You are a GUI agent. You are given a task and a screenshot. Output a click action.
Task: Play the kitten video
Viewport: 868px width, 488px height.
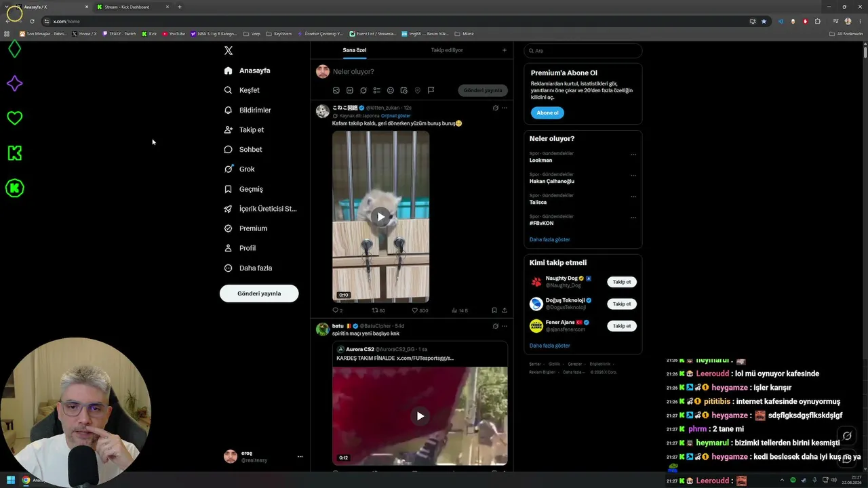(381, 217)
